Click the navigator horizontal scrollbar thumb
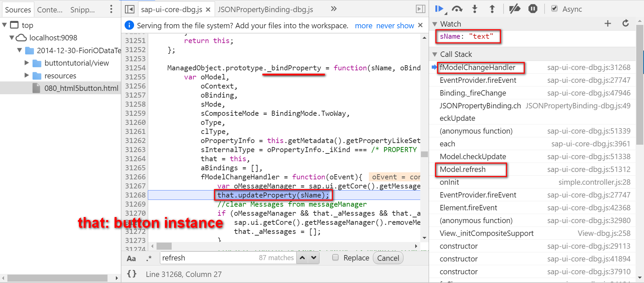 57,278
